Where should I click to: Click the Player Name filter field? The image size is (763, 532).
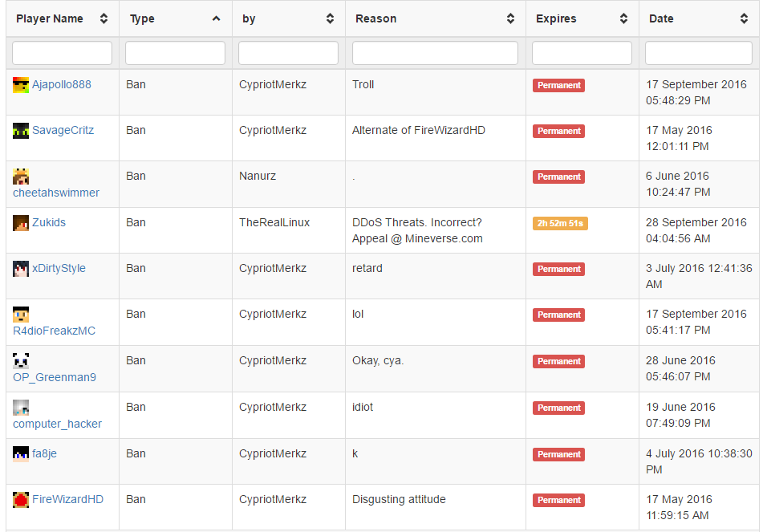[x=63, y=53]
